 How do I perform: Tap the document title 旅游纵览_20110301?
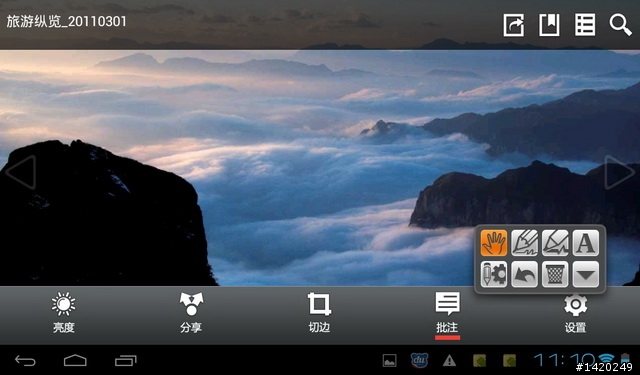(x=66, y=22)
